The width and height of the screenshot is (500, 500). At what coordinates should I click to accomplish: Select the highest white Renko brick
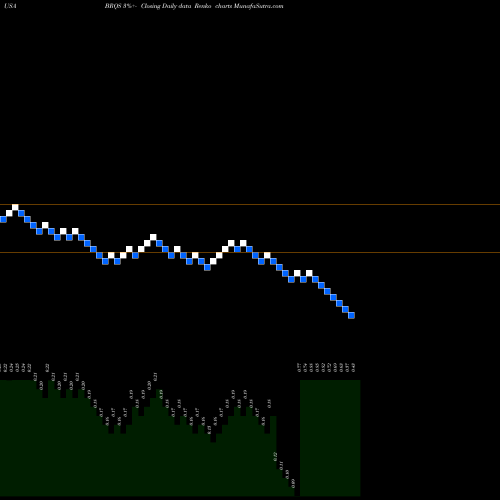15,207
